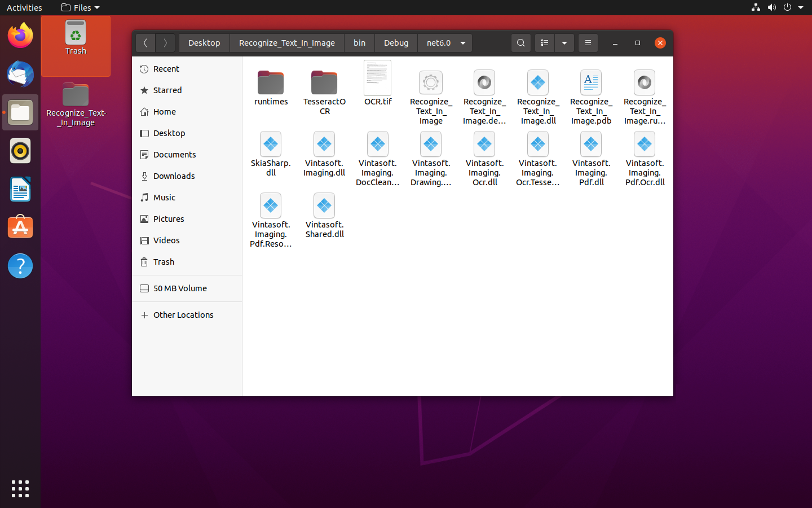
Task: Open the Files application menu in top bar
Action: (81, 7)
